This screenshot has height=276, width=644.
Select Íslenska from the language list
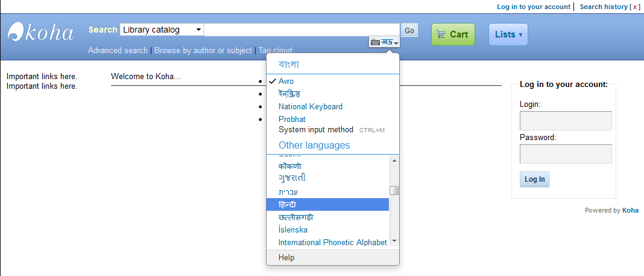(292, 229)
